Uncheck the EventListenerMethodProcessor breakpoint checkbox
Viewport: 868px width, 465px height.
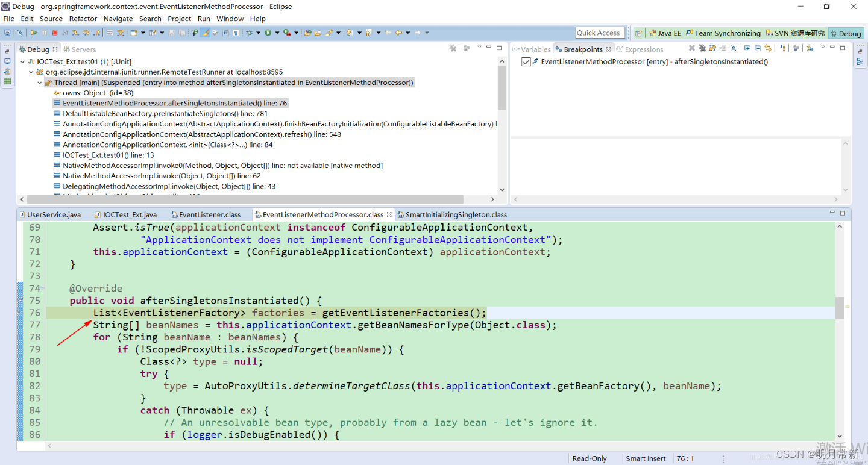(526, 61)
